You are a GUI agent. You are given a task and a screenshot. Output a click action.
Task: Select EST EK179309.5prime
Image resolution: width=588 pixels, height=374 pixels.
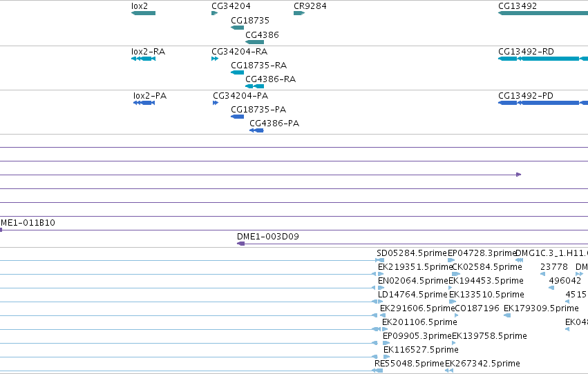507,315
